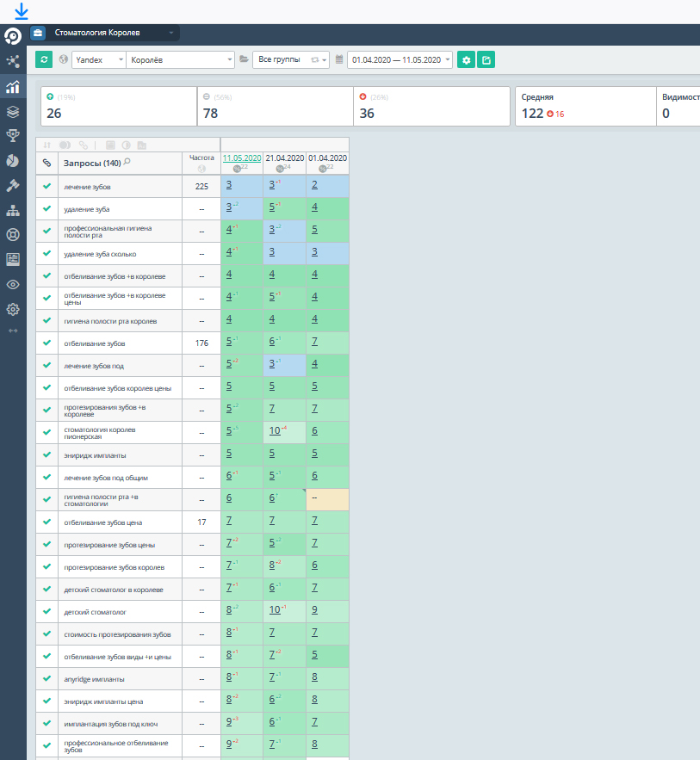Toggle checkmark for энириджимпланты row

pyautogui.click(x=47, y=454)
